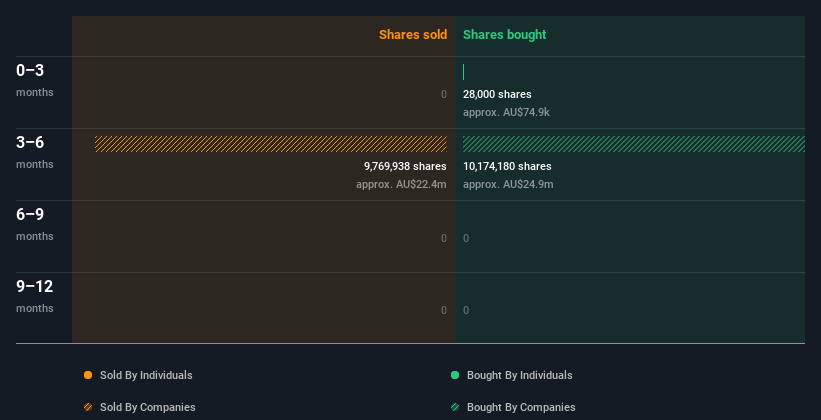Click the approx. AU$24.9m value
The width and height of the screenshot is (821, 420).
(x=508, y=184)
